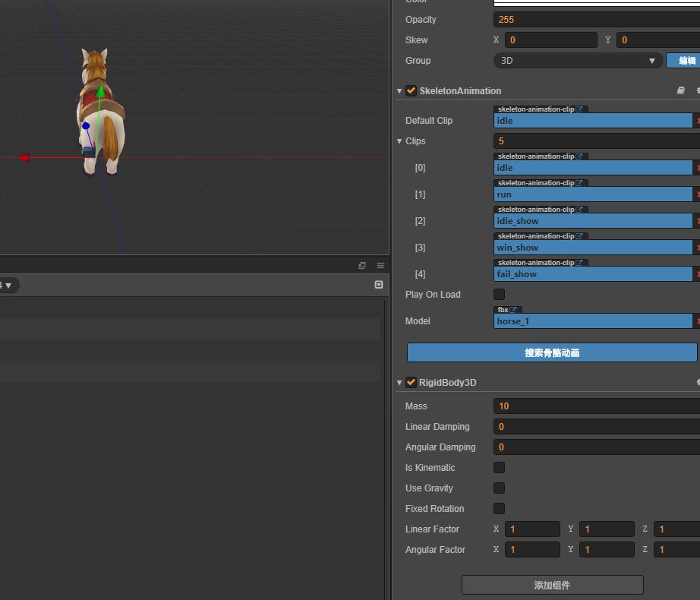Screen dimensions: 700x600
Task: Click the 编辑 button next to Group
Action: point(683,60)
